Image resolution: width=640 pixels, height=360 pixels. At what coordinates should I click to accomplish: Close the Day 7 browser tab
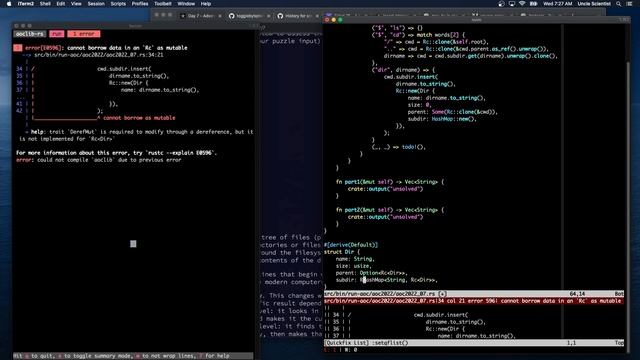tap(220, 16)
